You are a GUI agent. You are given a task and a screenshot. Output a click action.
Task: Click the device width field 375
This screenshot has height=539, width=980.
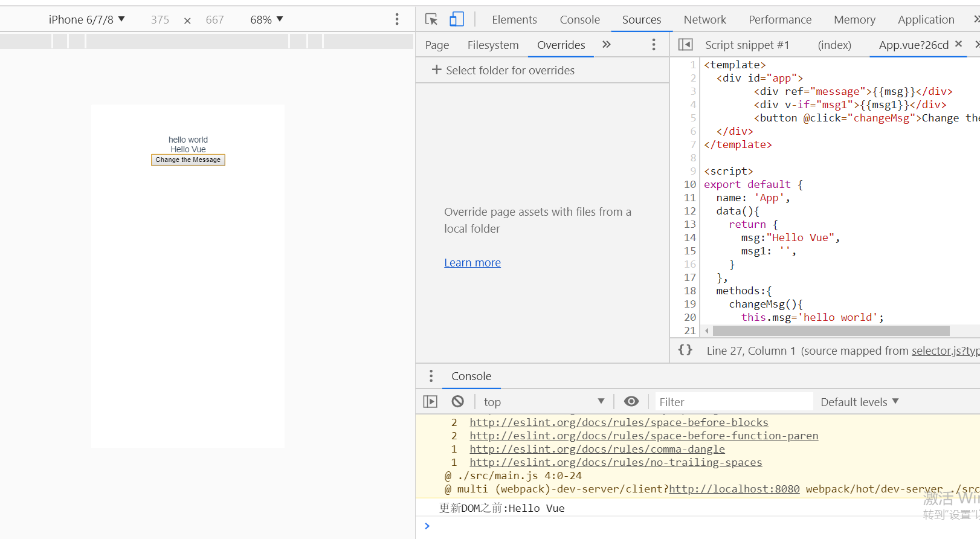pyautogui.click(x=160, y=19)
